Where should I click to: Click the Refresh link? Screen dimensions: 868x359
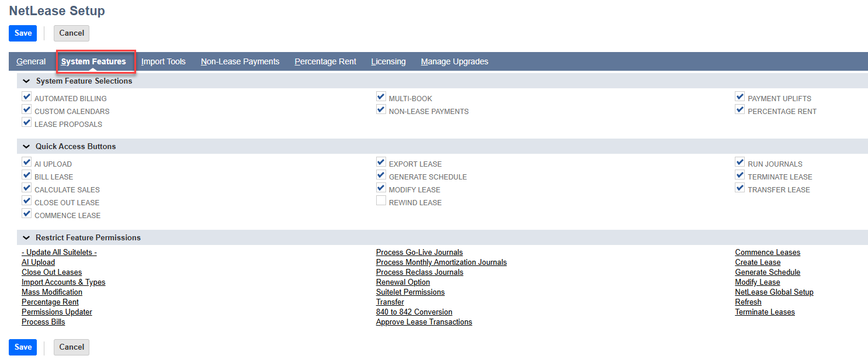748,302
